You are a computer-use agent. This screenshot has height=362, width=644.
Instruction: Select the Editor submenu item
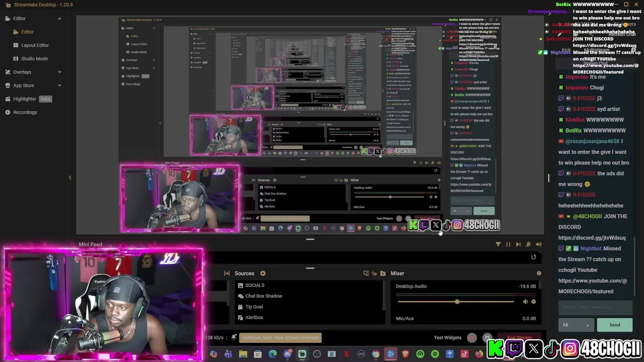click(27, 32)
